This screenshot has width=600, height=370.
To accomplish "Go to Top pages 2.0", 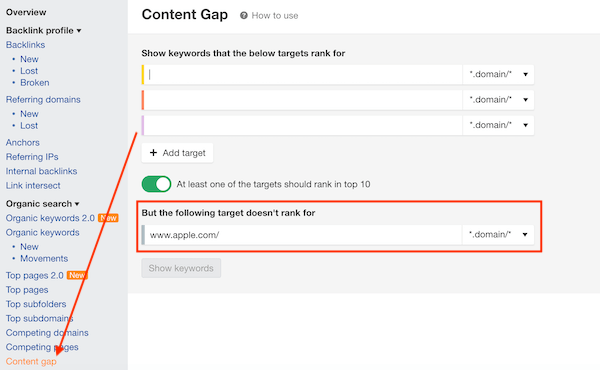I will (x=34, y=275).
